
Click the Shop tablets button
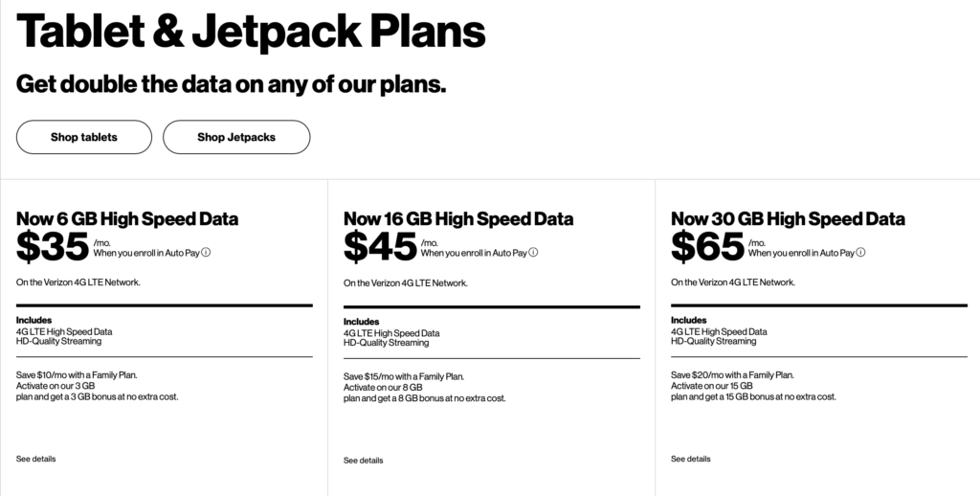click(84, 137)
